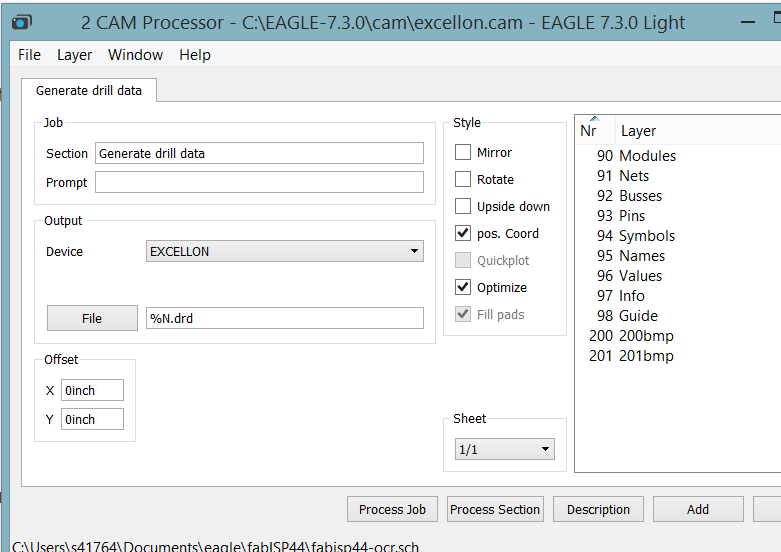The height and width of the screenshot is (552, 781).
Task: Click the Fill pads checkbox
Action: pyautogui.click(x=463, y=314)
